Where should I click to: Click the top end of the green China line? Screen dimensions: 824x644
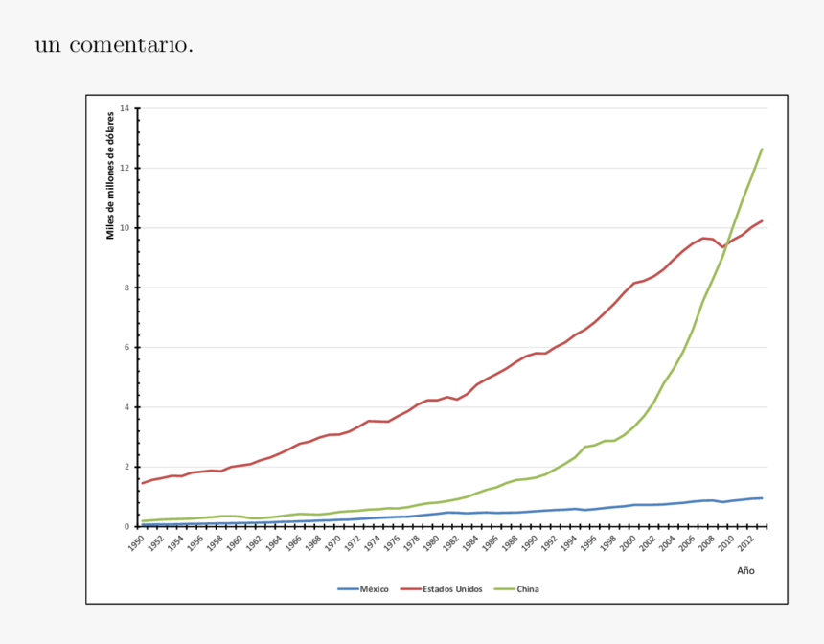(x=762, y=149)
